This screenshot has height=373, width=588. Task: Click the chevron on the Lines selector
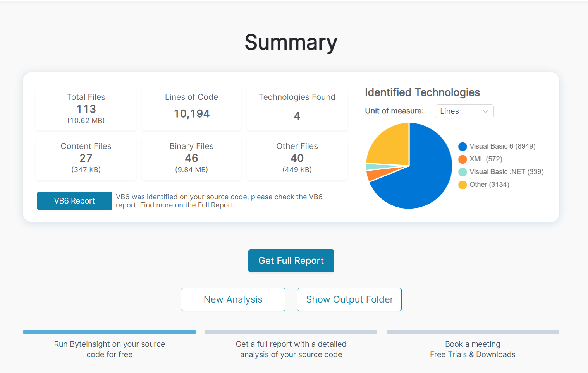click(x=485, y=111)
